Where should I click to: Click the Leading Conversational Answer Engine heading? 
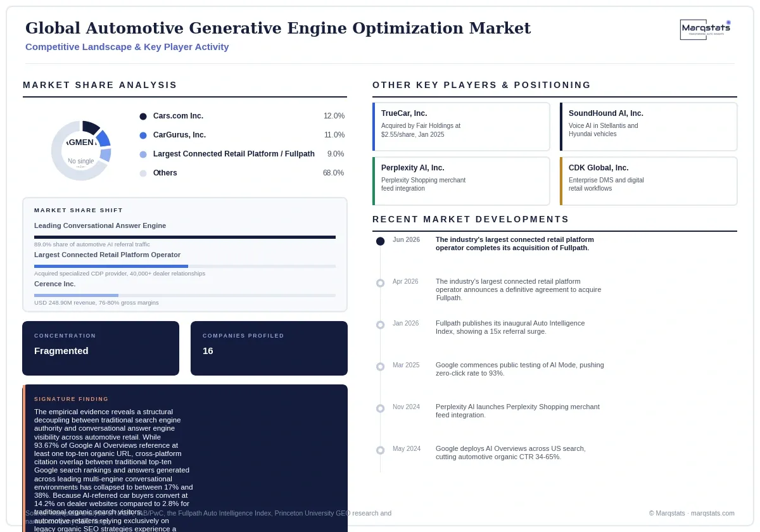tap(100, 225)
